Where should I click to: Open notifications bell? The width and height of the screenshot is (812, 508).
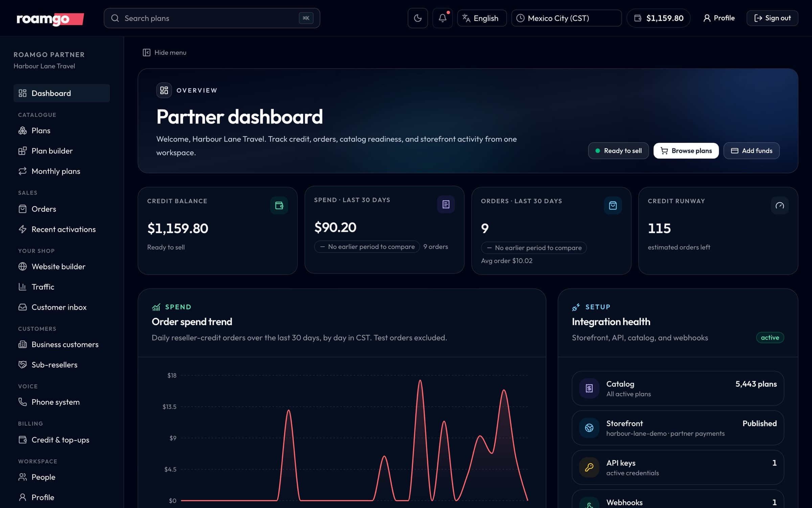pos(443,18)
